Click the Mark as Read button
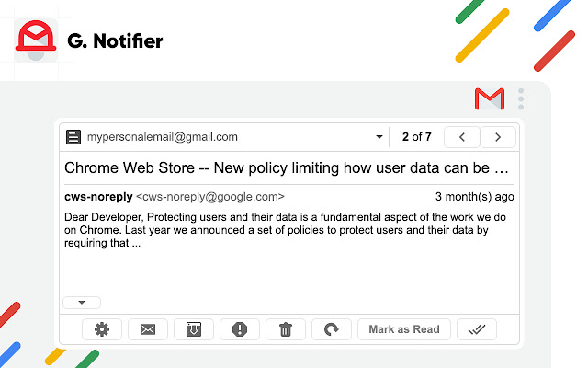Screen dimensions: 588x368 pyautogui.click(x=403, y=328)
